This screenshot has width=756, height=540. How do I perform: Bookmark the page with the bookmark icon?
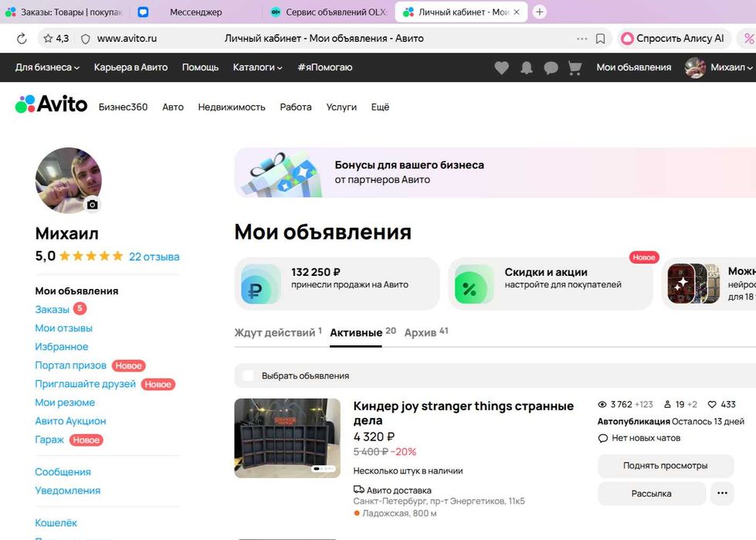(600, 39)
